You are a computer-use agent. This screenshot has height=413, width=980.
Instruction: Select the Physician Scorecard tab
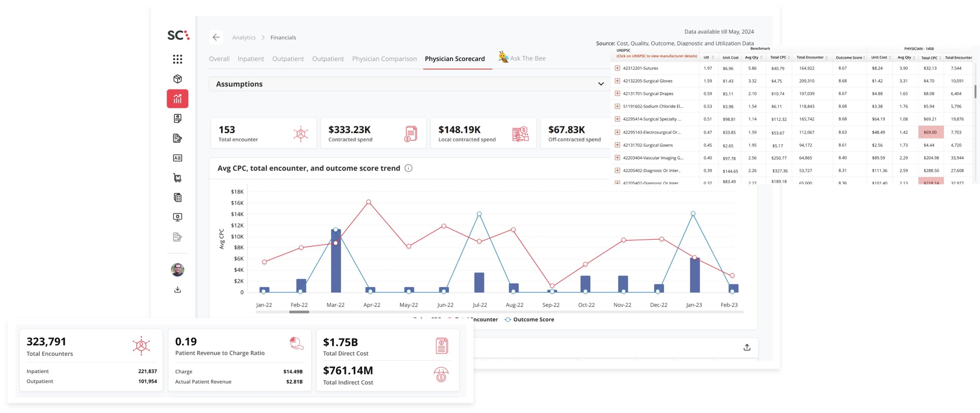tap(455, 59)
